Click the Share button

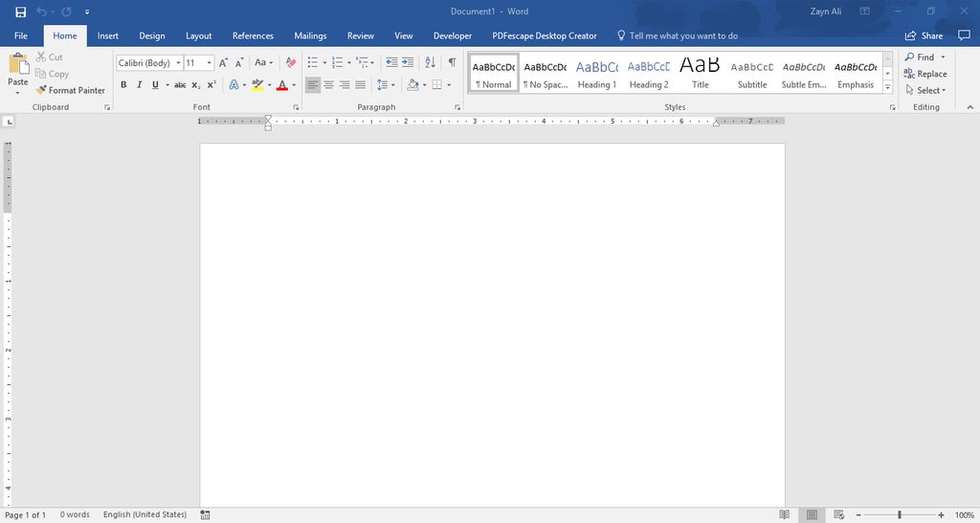(x=924, y=35)
